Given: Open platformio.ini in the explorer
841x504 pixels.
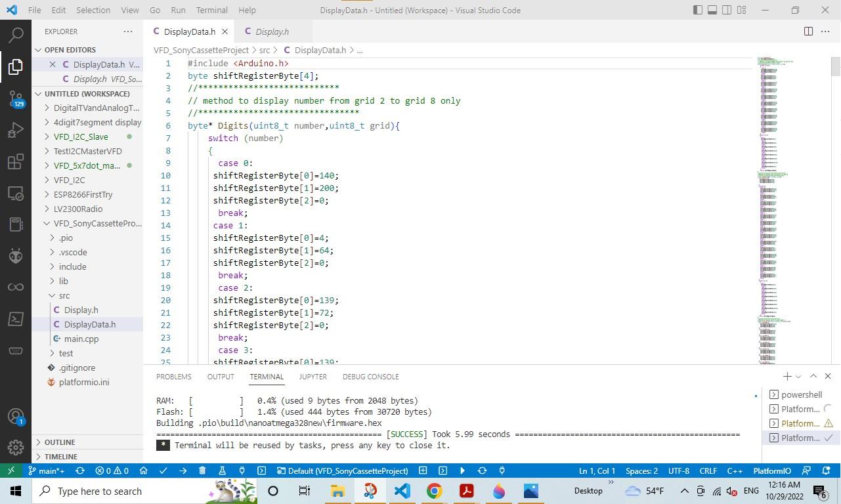Looking at the screenshot, I should click(84, 382).
